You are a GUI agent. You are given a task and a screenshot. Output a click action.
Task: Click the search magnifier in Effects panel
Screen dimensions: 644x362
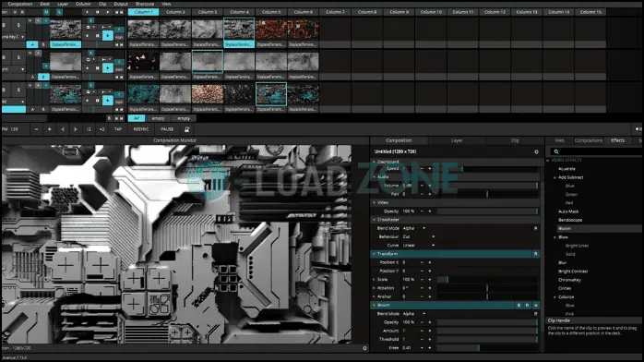pos(556,151)
